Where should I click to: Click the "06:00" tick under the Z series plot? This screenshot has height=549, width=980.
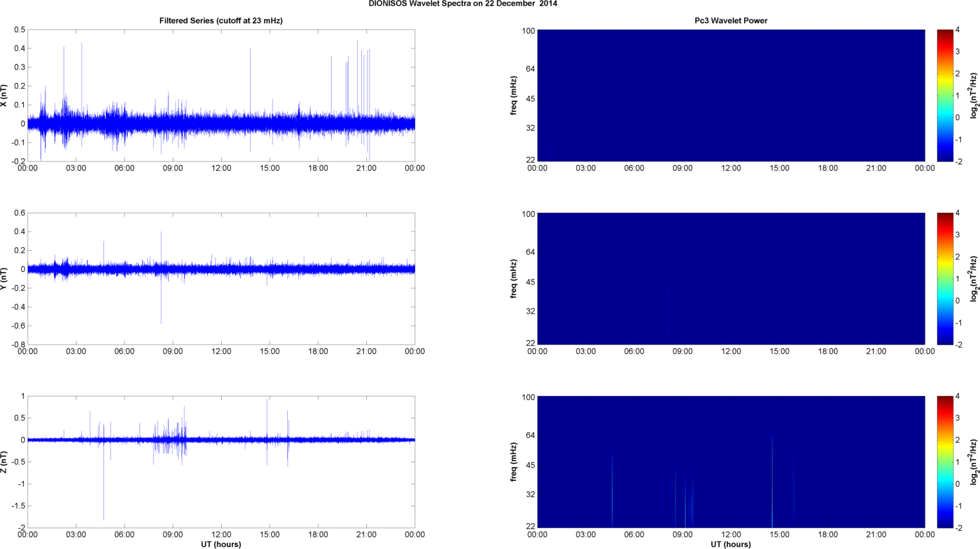point(124,535)
